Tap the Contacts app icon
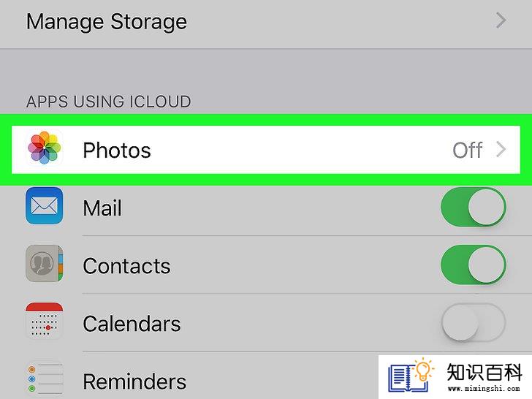Image resolution: width=532 pixels, height=399 pixels. (45, 263)
